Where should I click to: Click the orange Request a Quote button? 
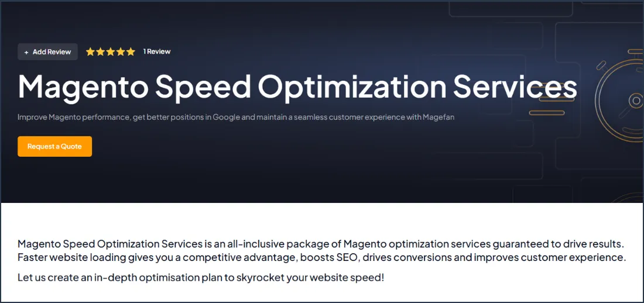[x=54, y=147]
